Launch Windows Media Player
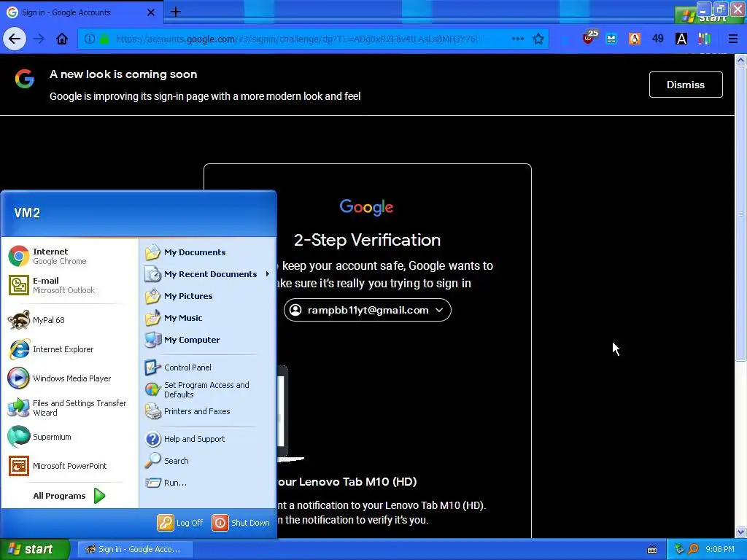Screen dimensions: 747x560 point(69,378)
